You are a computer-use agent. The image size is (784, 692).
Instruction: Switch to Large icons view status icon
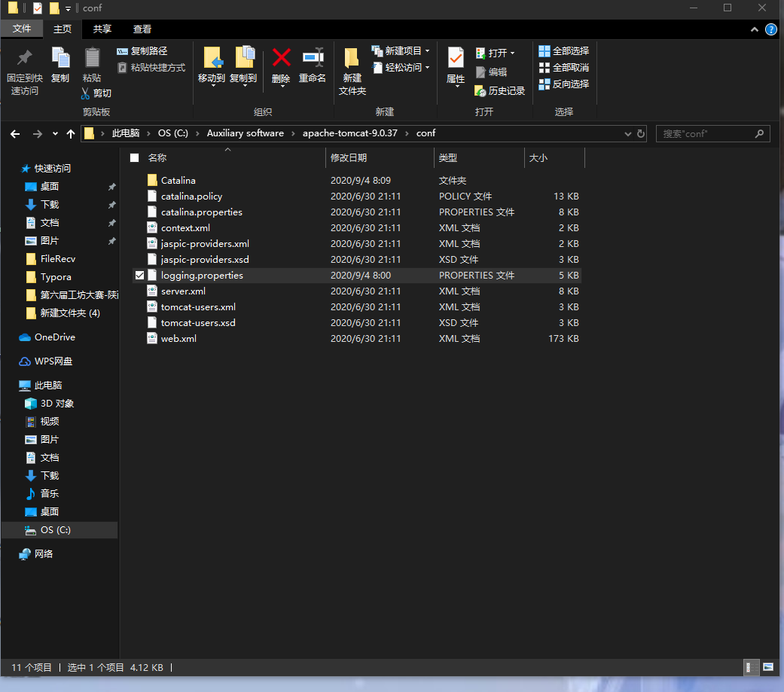click(x=768, y=667)
